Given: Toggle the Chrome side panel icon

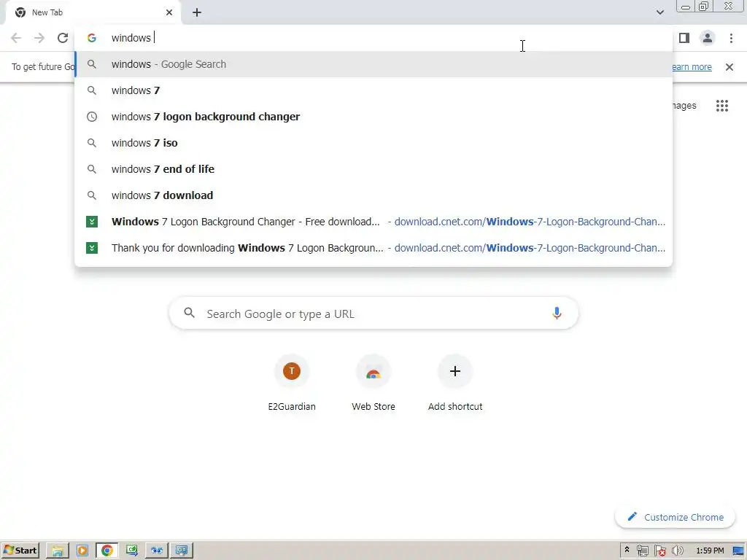Looking at the screenshot, I should tap(684, 38).
